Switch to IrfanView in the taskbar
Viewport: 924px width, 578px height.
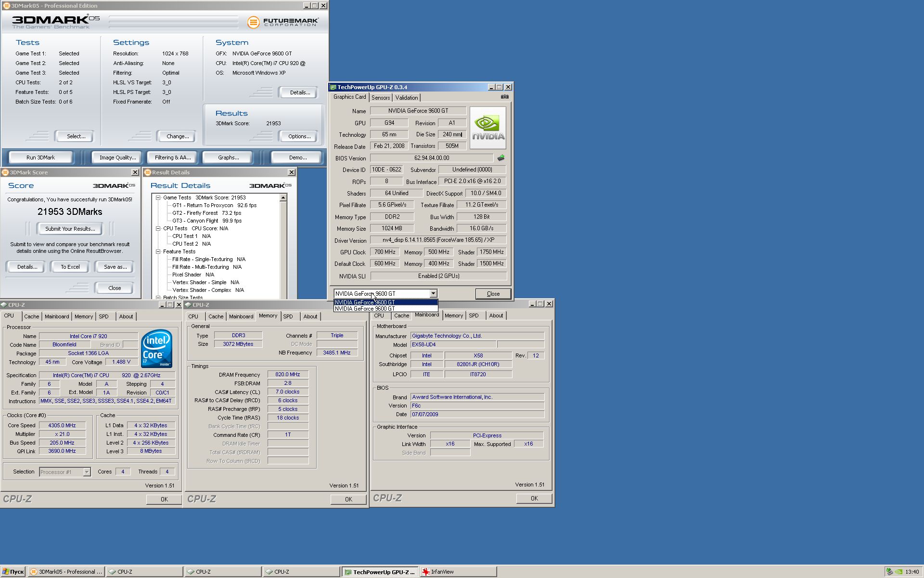[x=458, y=572]
